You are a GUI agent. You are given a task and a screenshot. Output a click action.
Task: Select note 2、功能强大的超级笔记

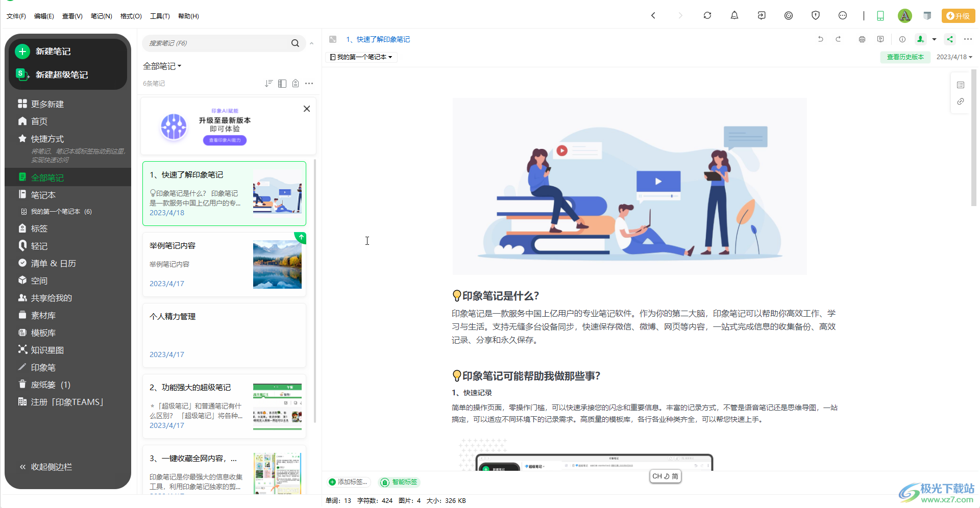pyautogui.click(x=224, y=406)
